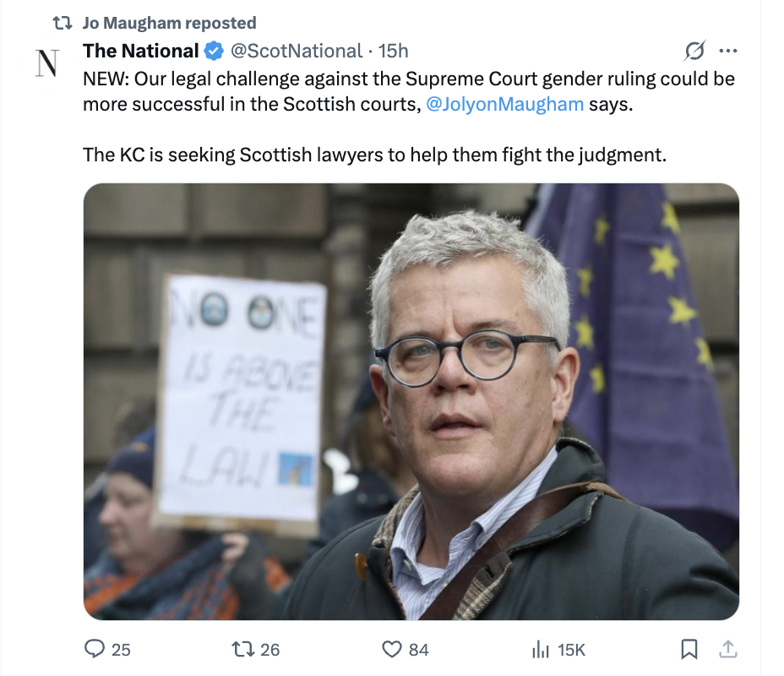Click the share upload icon
784x676 pixels.
[x=728, y=649]
